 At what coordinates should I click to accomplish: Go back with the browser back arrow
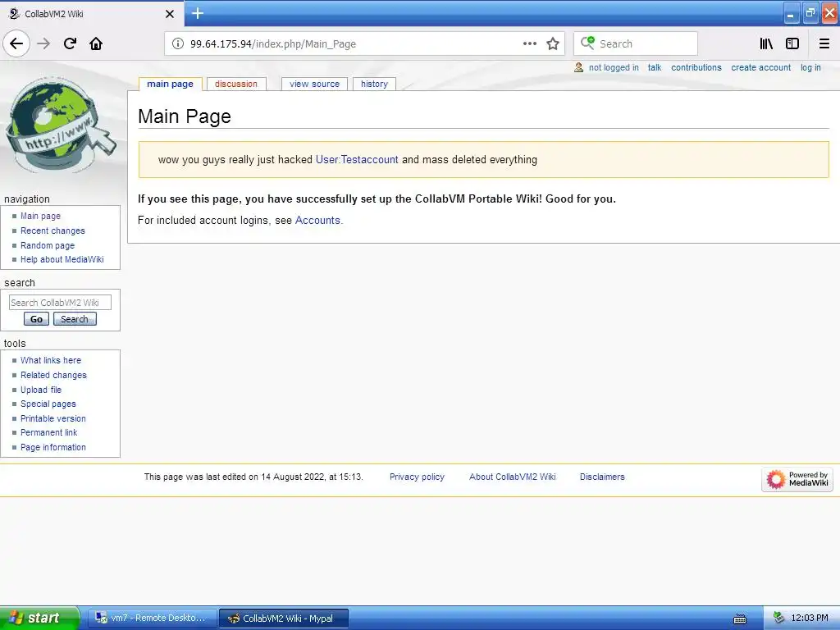16,44
